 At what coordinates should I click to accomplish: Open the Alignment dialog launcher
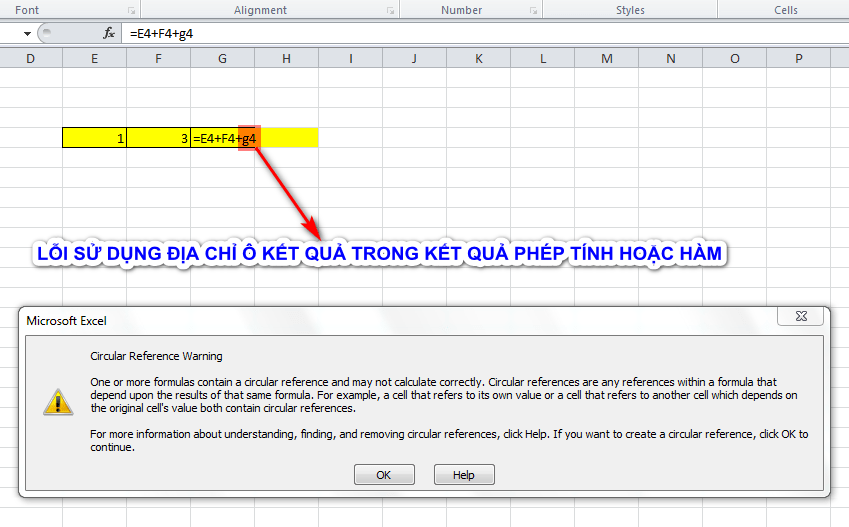coord(390,10)
